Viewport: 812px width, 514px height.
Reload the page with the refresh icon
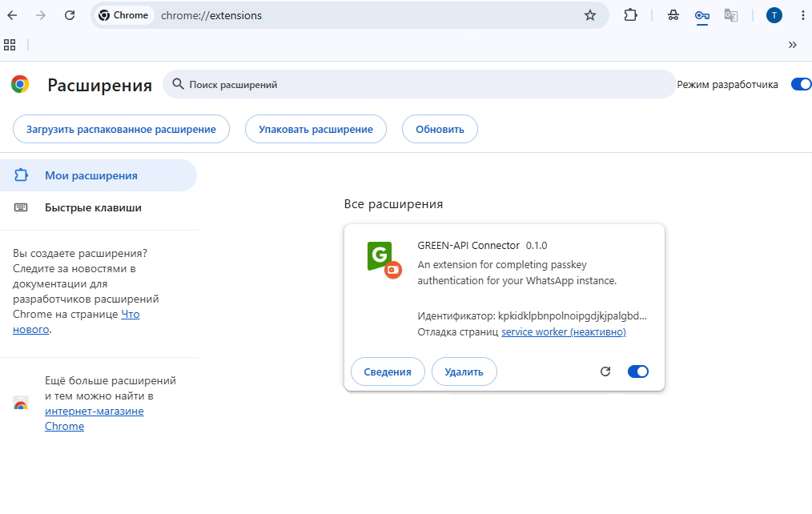70,15
